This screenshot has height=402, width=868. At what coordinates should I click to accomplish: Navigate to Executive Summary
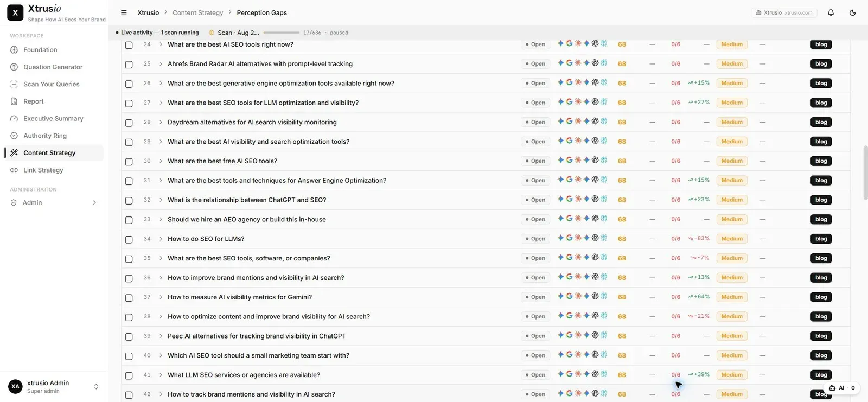click(x=54, y=119)
